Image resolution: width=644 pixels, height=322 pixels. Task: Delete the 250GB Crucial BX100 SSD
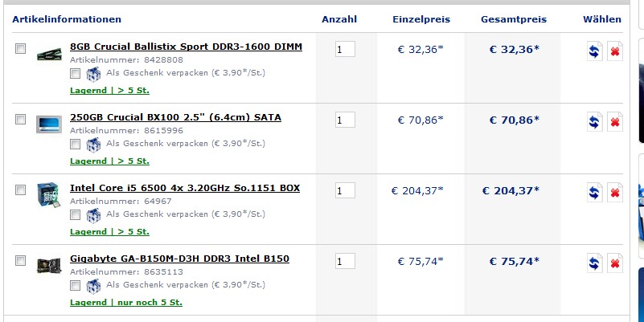point(615,121)
